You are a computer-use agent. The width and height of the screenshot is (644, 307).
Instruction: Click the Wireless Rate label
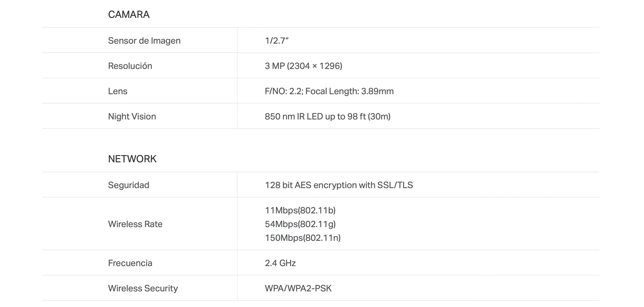(135, 224)
